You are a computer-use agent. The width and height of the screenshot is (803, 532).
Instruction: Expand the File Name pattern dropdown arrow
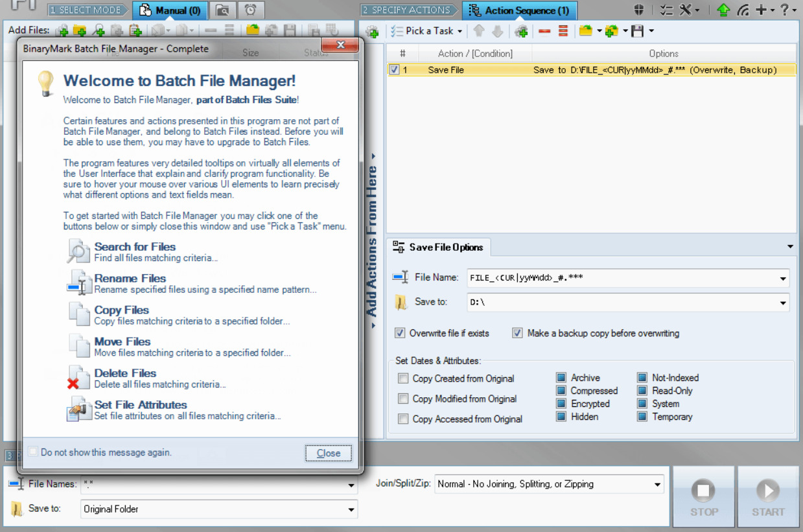[x=783, y=279]
